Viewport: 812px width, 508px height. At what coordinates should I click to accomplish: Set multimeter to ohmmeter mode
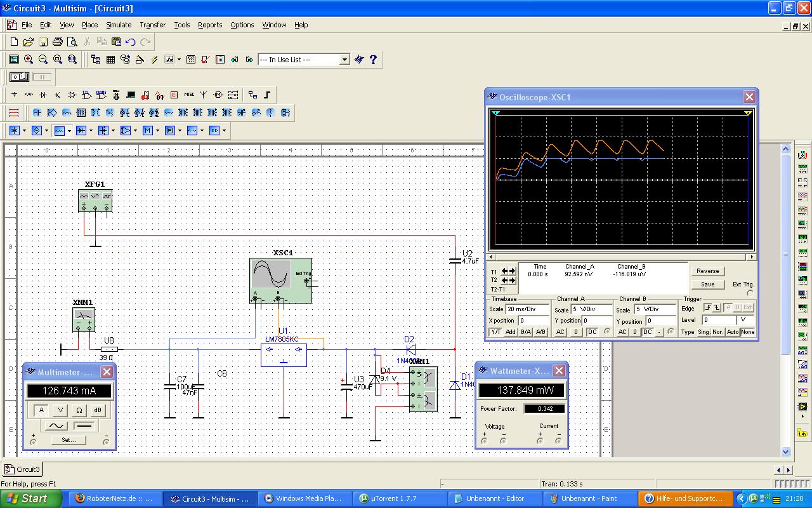click(79, 410)
